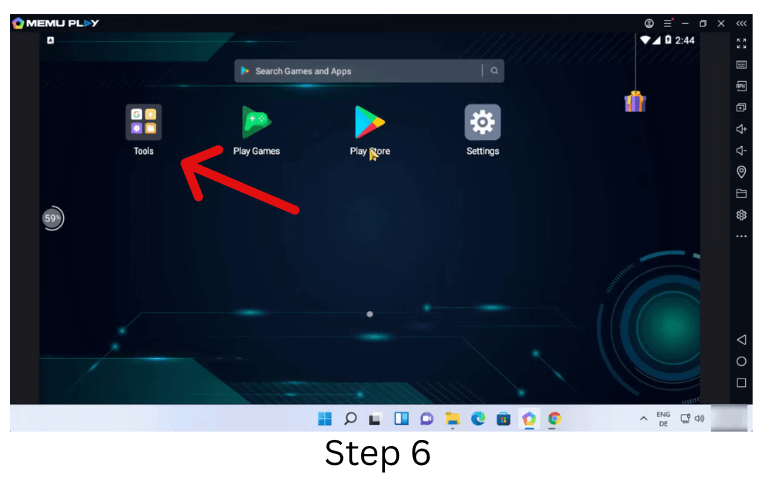This screenshot has width=768, height=480.
Task: Open Windows Start menu
Action: click(x=325, y=419)
